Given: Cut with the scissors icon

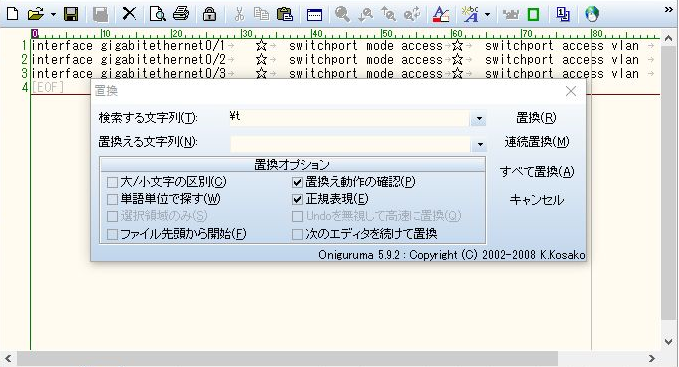Looking at the screenshot, I should pyautogui.click(x=239, y=14).
